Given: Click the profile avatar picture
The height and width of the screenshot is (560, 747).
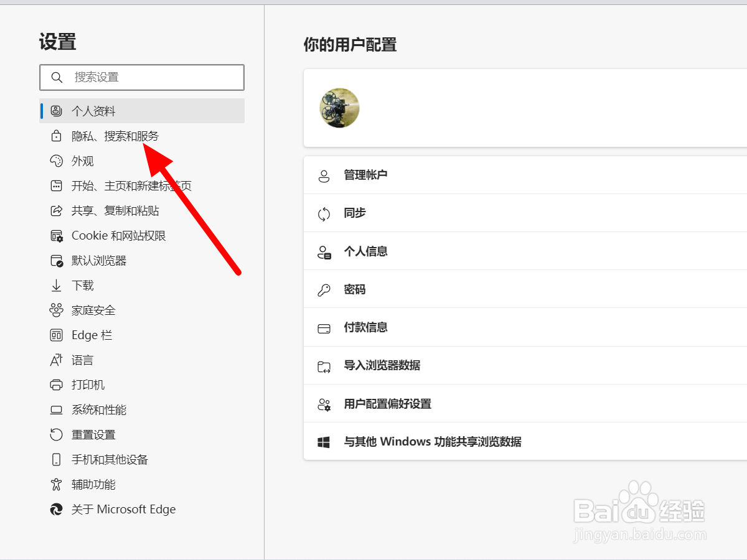Looking at the screenshot, I should [339, 108].
